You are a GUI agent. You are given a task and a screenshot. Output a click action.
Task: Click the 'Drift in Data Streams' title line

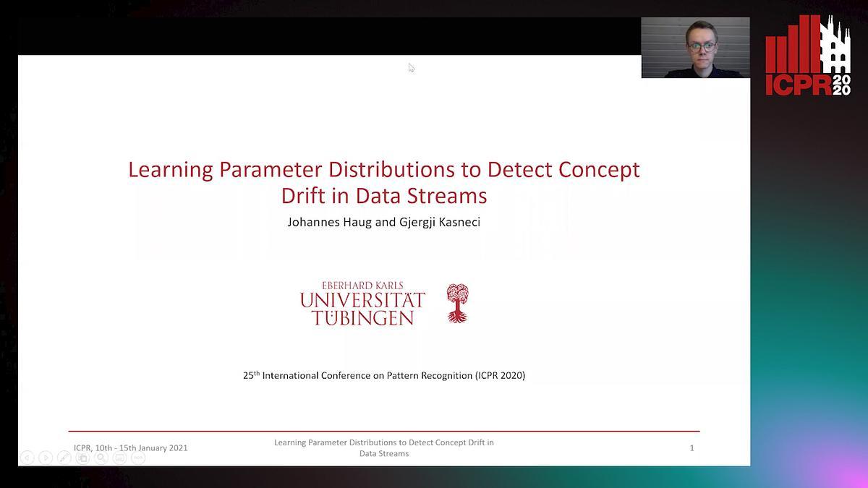pyautogui.click(x=383, y=196)
